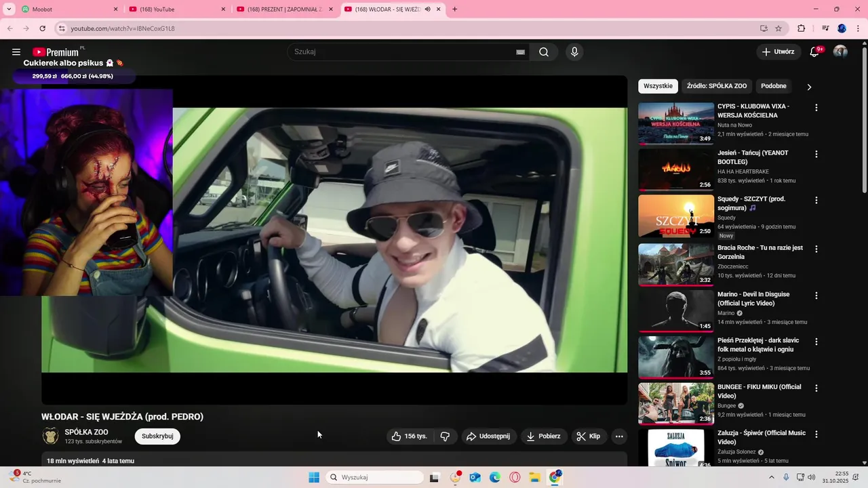Select the Wszystkie filter chip

click(x=658, y=86)
